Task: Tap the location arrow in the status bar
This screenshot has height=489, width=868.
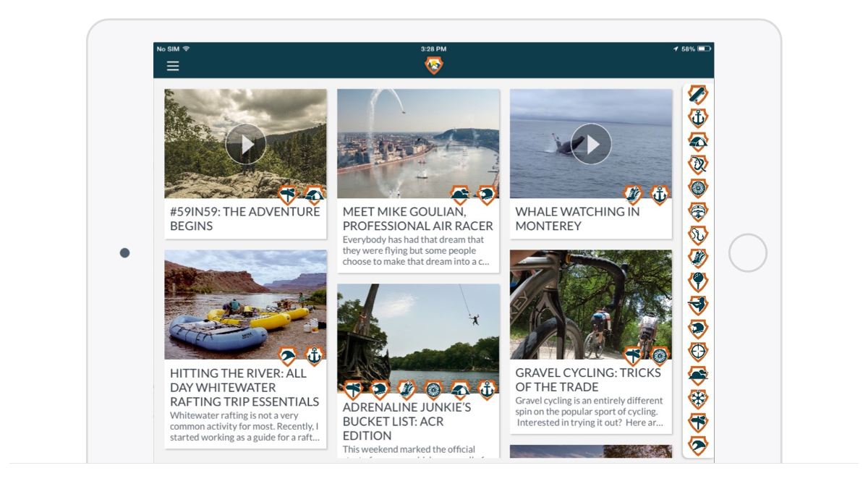Action: (676, 49)
